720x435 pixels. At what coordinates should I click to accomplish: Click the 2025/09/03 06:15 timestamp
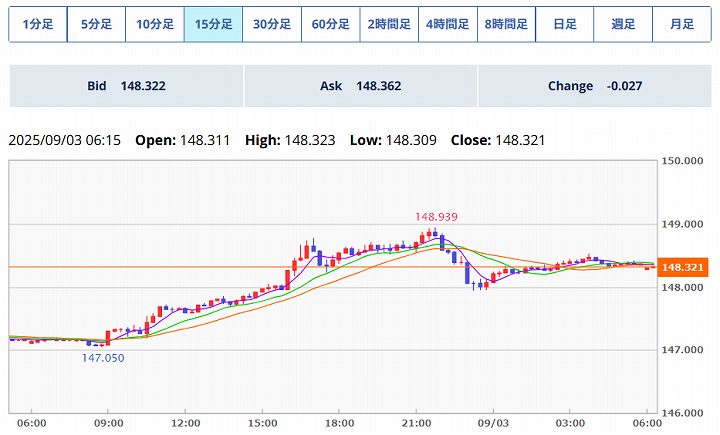pyautogui.click(x=65, y=140)
